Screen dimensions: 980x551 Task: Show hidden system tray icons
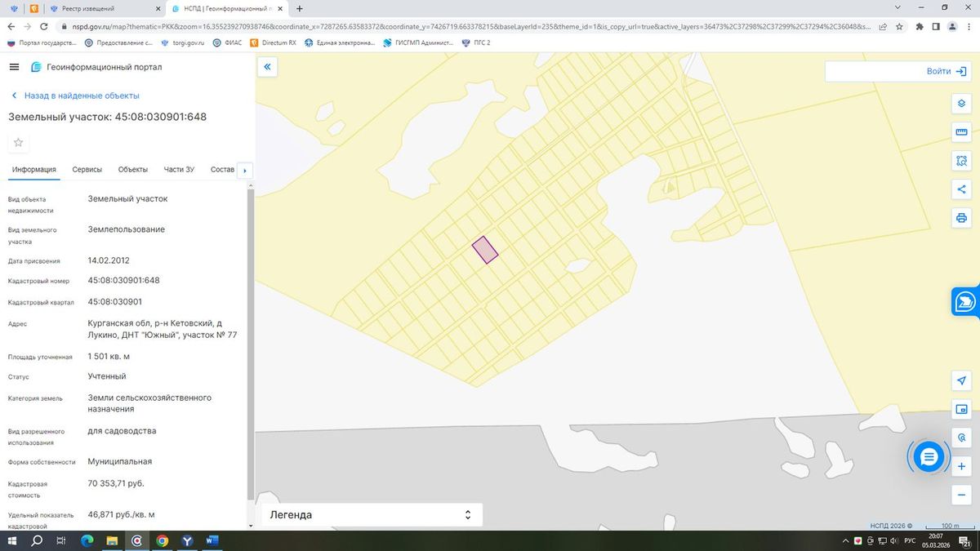pyautogui.click(x=845, y=540)
